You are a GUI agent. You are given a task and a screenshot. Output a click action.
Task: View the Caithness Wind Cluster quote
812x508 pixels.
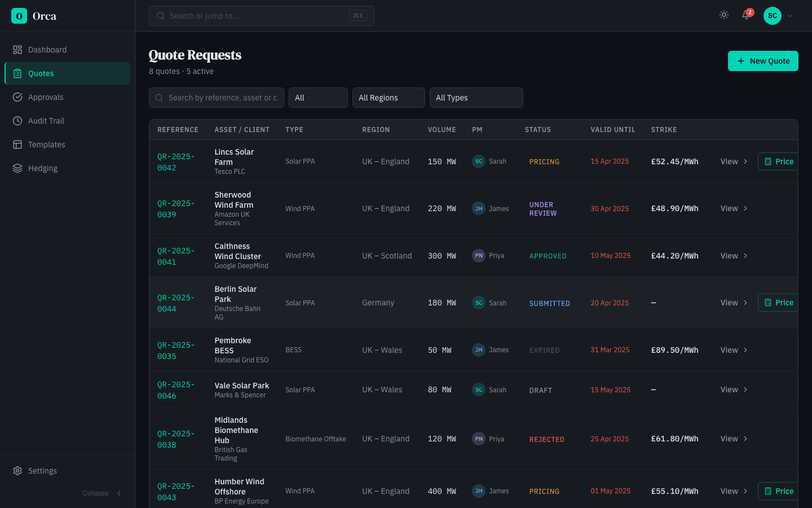(x=734, y=256)
